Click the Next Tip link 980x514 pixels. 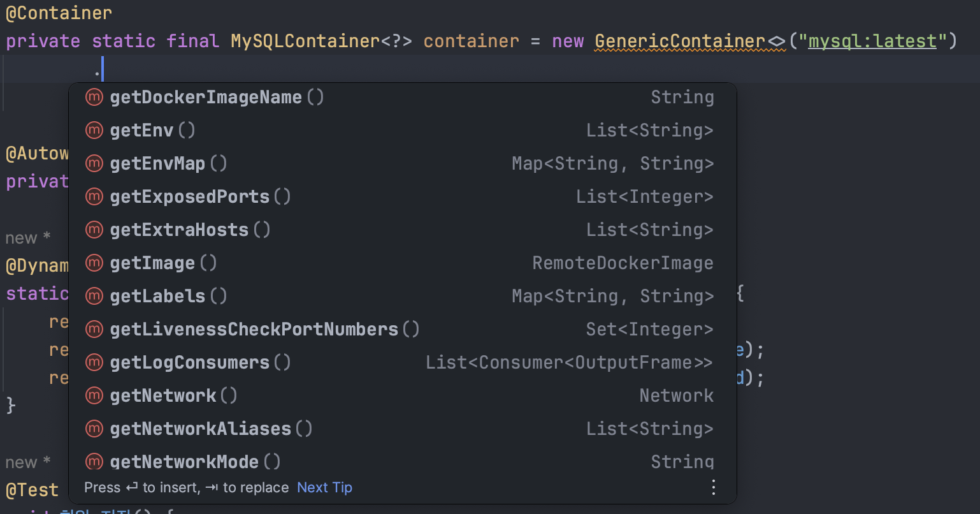coord(324,488)
